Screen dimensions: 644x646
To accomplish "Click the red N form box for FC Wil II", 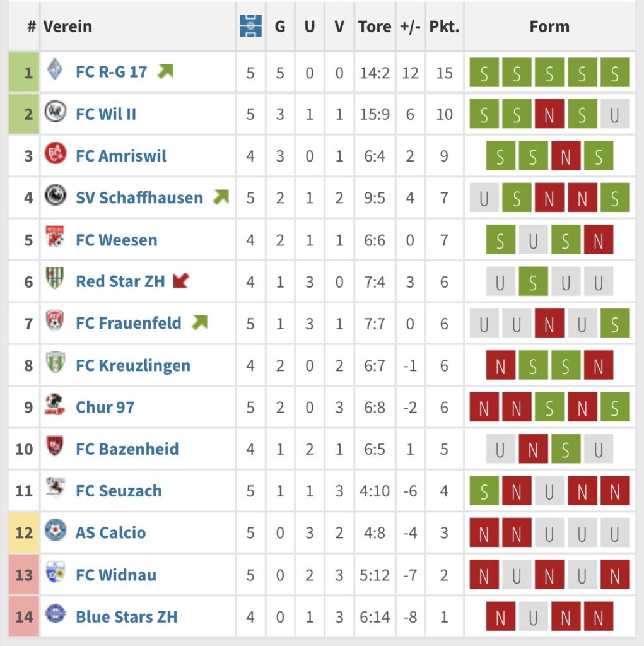I will tap(549, 114).
